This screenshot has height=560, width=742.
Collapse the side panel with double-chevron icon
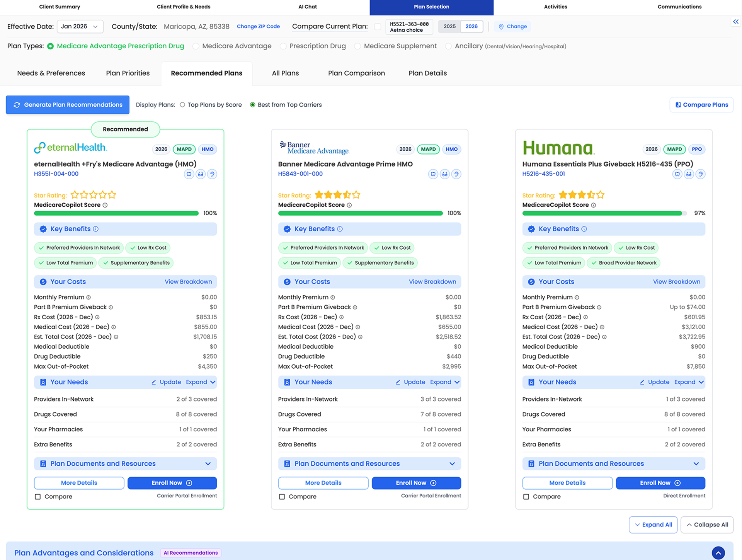click(x=735, y=22)
